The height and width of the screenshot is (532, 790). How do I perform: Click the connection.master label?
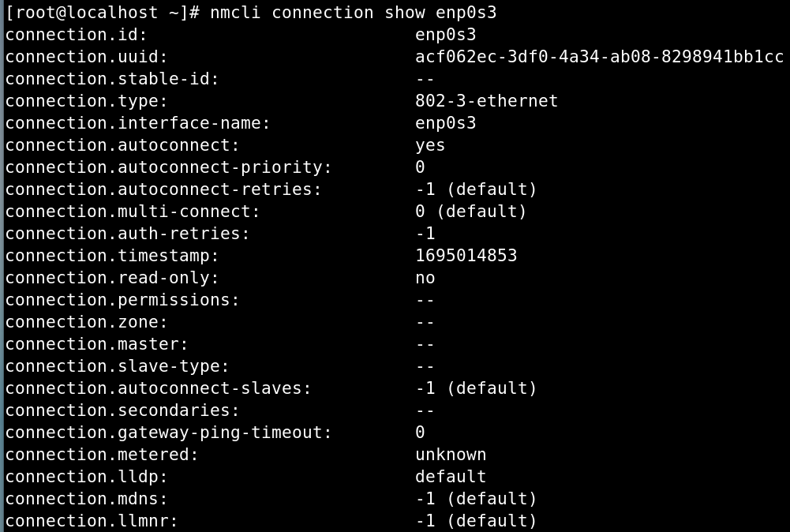[x=97, y=344]
